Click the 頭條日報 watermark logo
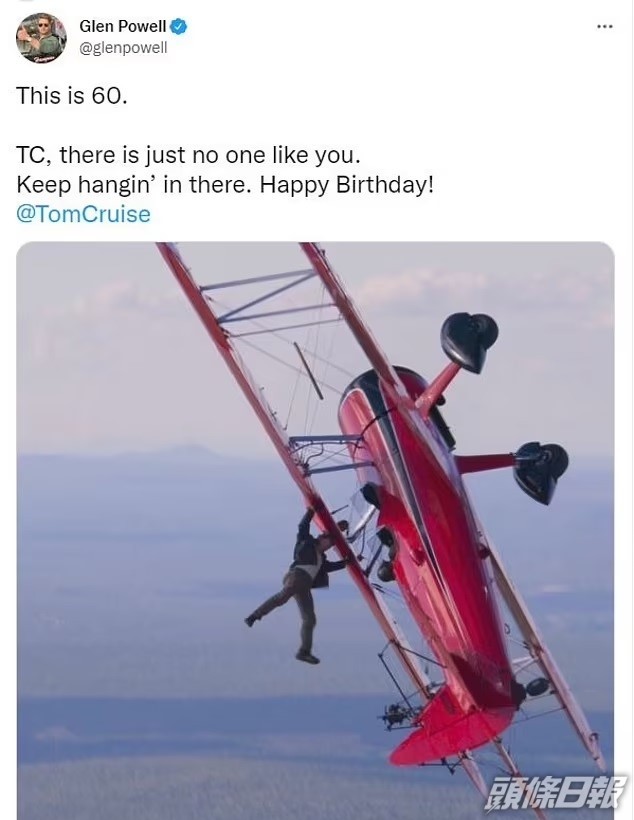This screenshot has height=820, width=634. click(x=554, y=793)
